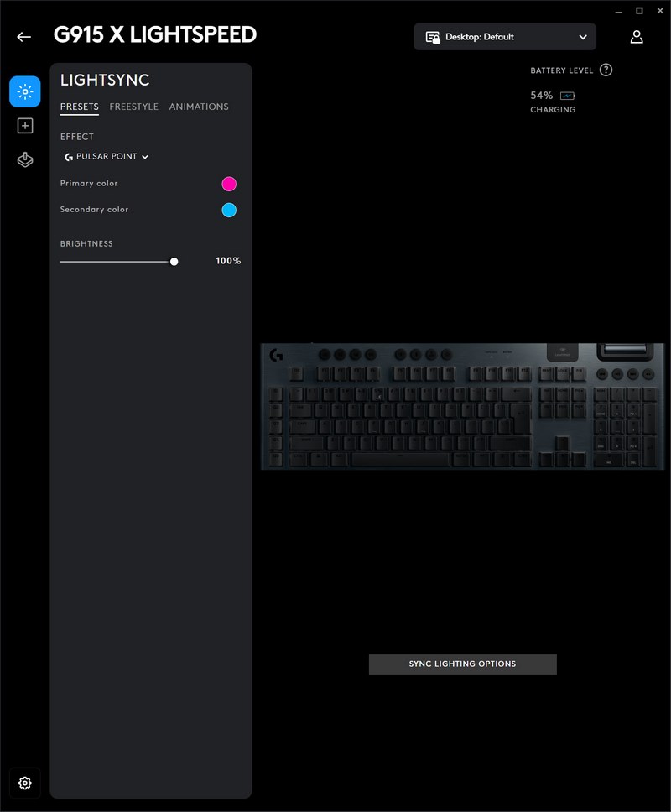The height and width of the screenshot is (812, 671).
Task: Open the Game Mode joystick icon
Action: tap(25, 160)
